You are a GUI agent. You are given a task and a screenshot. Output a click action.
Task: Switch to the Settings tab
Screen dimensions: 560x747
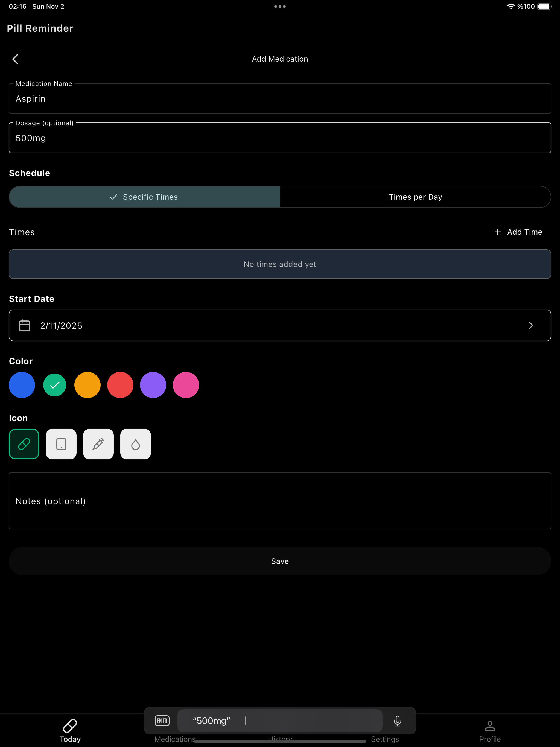[385, 739]
